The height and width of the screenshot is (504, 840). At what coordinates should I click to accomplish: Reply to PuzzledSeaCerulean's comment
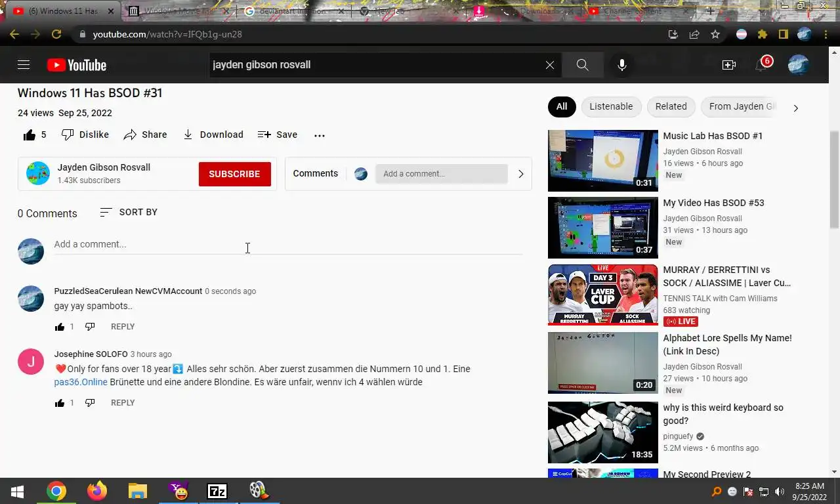pyautogui.click(x=123, y=327)
